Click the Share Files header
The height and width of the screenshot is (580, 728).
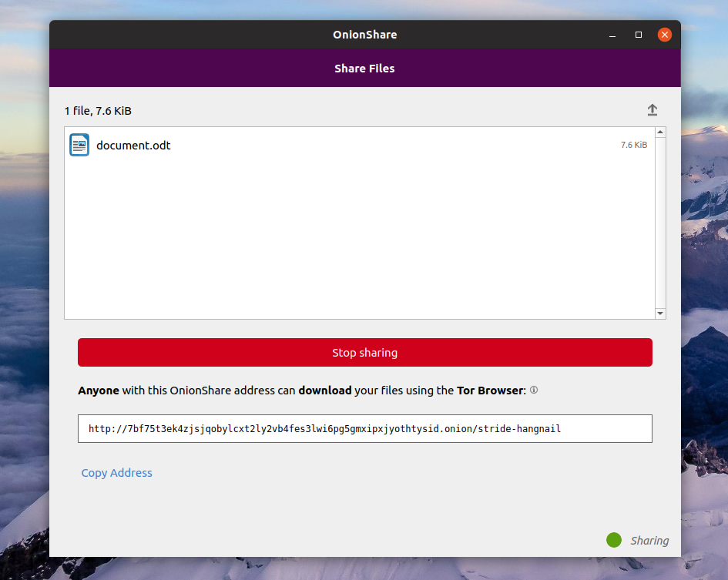point(364,69)
